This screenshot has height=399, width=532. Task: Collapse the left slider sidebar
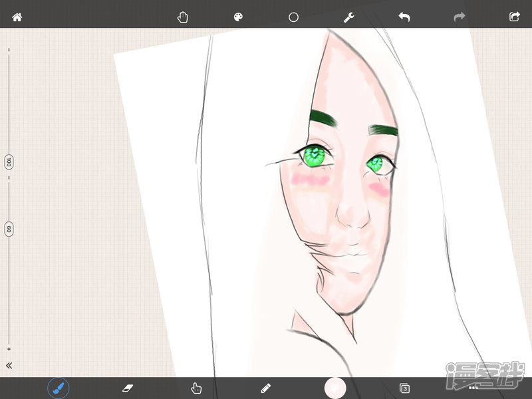pos(9,366)
